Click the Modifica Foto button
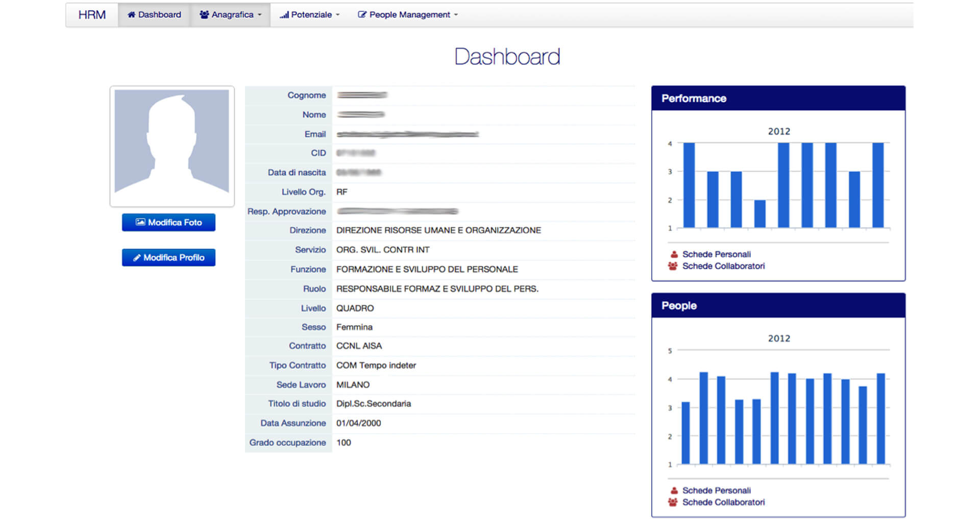 [168, 222]
